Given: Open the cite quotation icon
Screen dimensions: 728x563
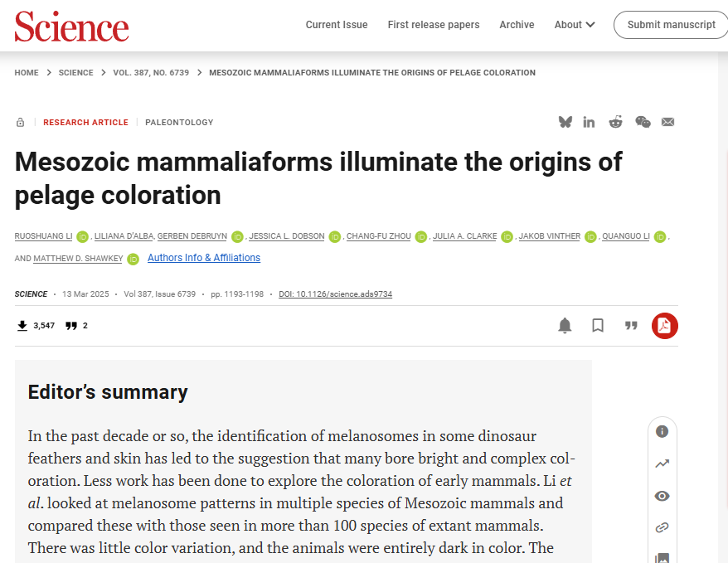Looking at the screenshot, I should (631, 326).
